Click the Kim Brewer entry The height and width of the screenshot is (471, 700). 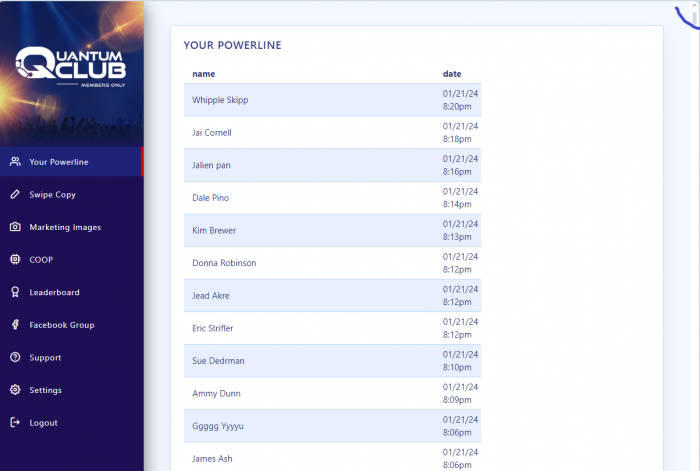(x=214, y=230)
